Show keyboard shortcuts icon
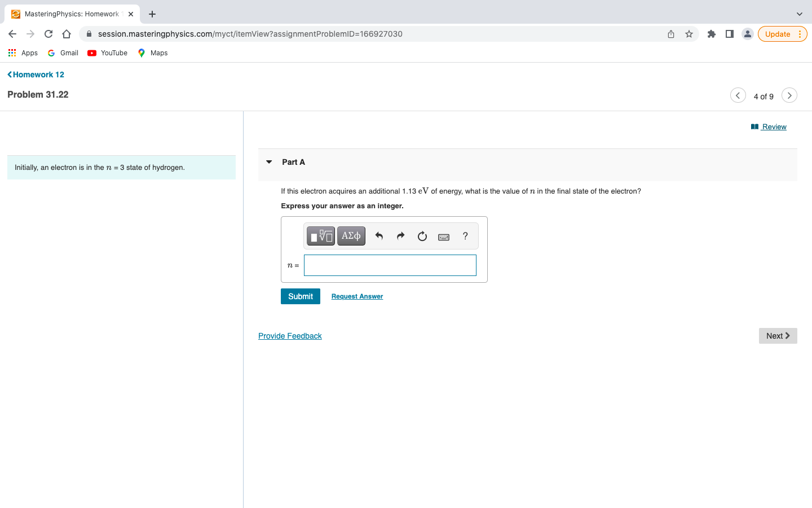 tap(444, 237)
